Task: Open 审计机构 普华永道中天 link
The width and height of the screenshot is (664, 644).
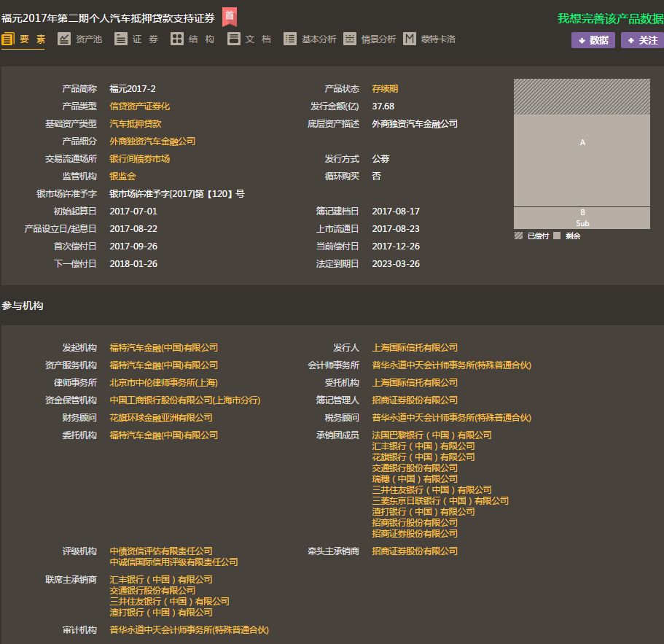Action: (190, 630)
